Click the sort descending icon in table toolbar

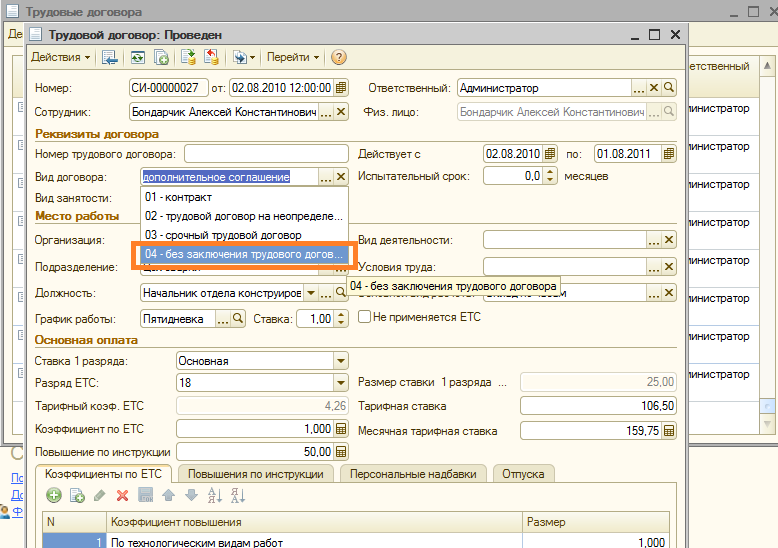237,495
